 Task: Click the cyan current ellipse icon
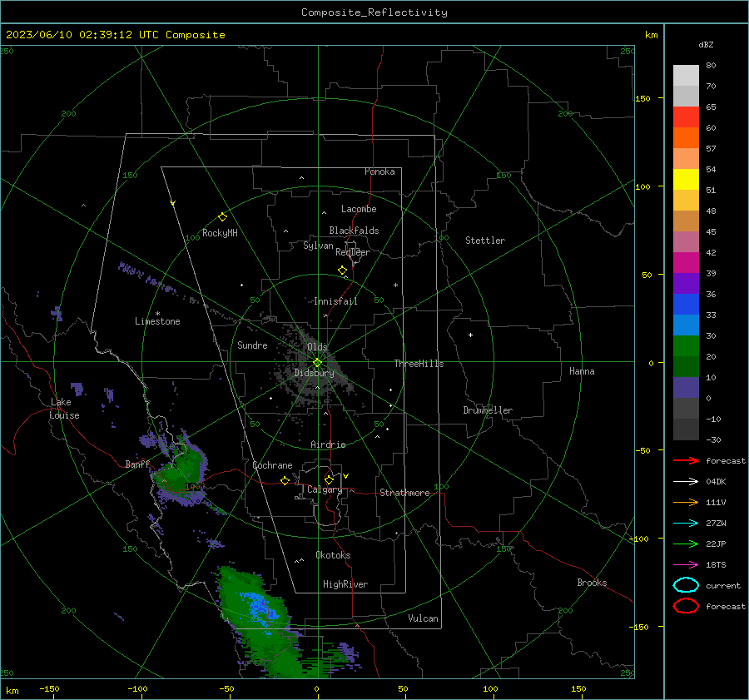tap(686, 585)
